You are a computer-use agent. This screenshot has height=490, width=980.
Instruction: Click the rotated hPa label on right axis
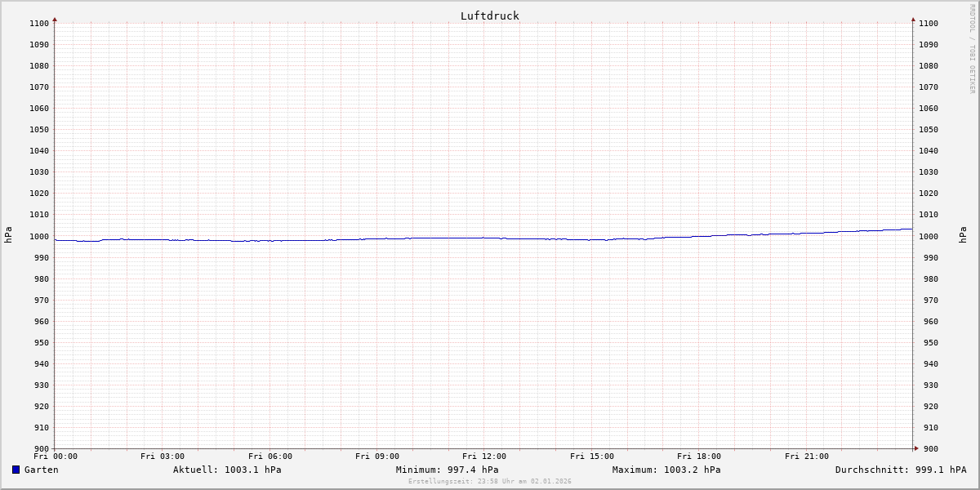pos(963,235)
